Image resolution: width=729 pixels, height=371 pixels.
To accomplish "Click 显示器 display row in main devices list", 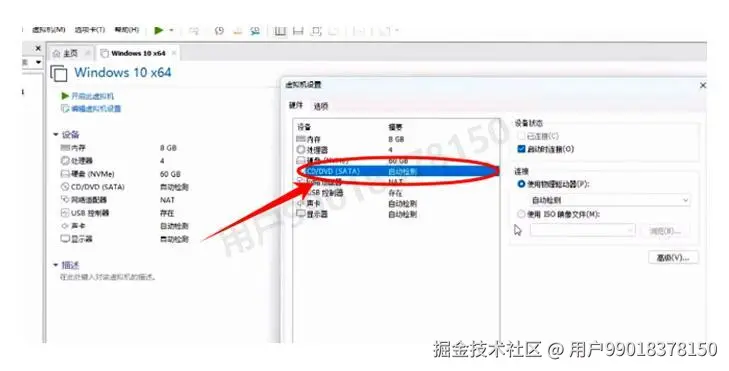I will [125, 239].
